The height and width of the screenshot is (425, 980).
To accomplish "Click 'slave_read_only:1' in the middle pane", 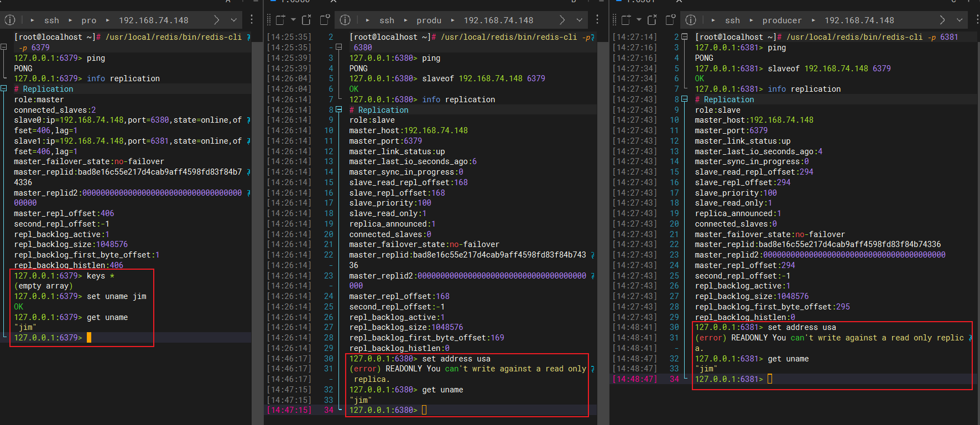I will [x=388, y=213].
